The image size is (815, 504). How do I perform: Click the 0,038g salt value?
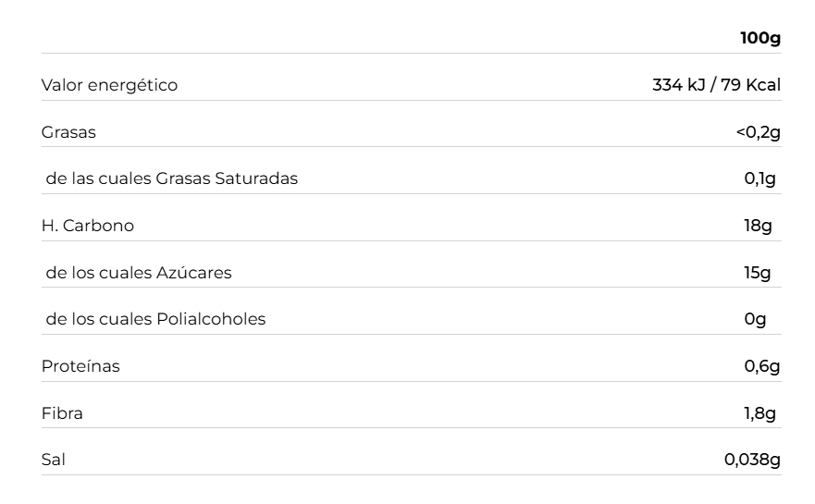point(752,460)
